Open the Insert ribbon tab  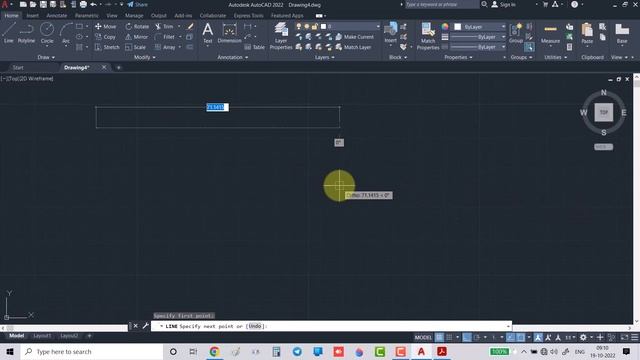33,16
